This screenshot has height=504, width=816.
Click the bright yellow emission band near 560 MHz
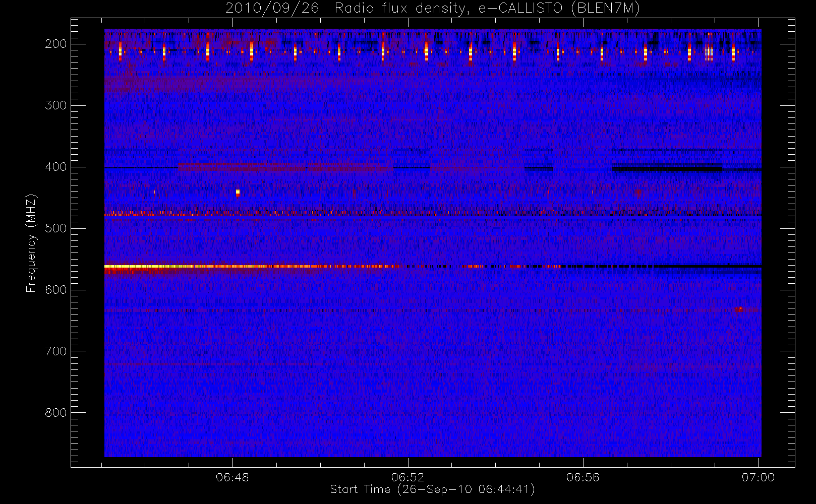tap(252, 266)
